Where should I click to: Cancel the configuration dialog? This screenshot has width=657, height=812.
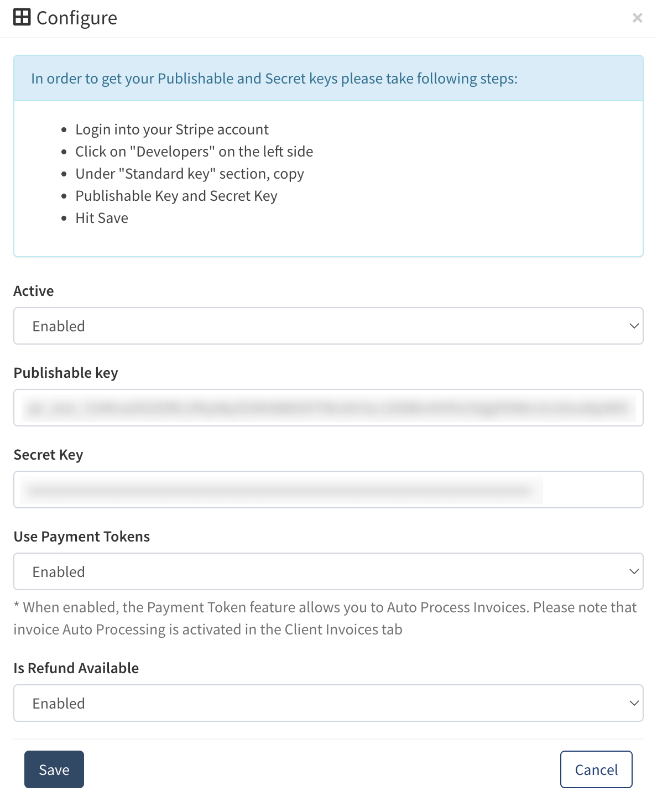[x=596, y=769]
